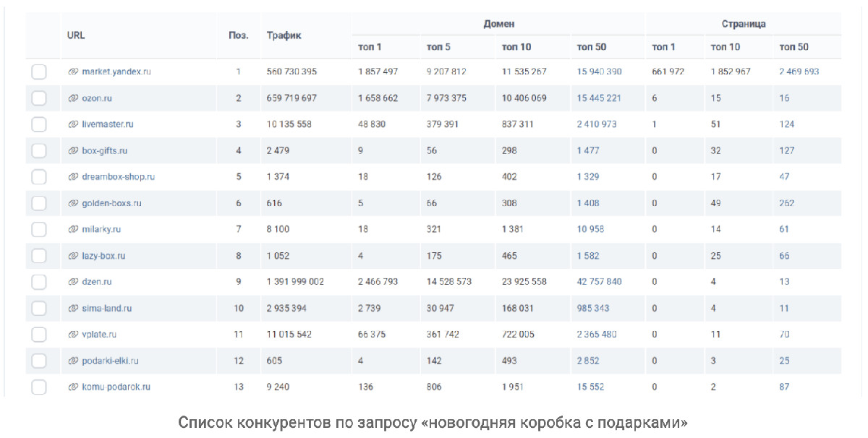The image size is (868, 438).
Task: Open page top 50 value 262
Action: [786, 203]
